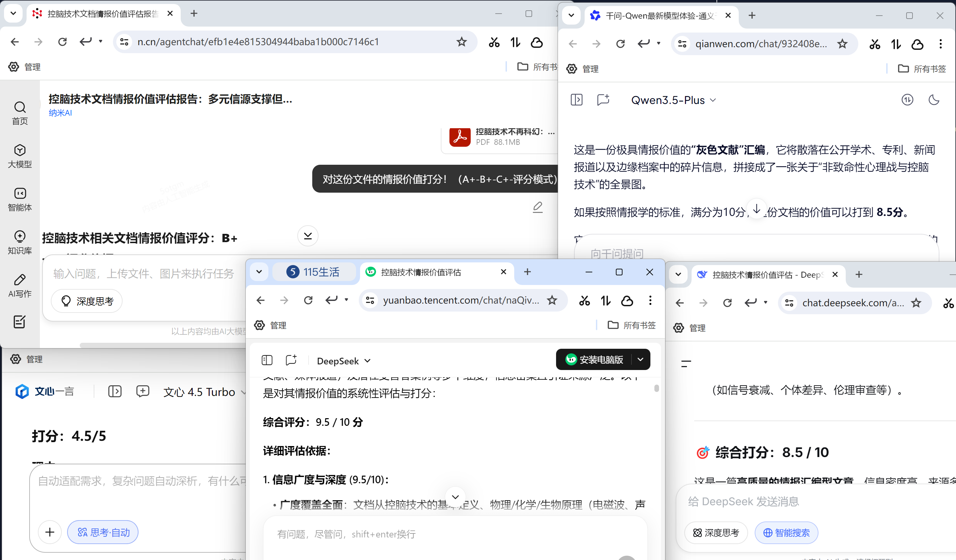Expand the DeepSeek model dropdown in 元宝
The image size is (956, 560).
(343, 361)
